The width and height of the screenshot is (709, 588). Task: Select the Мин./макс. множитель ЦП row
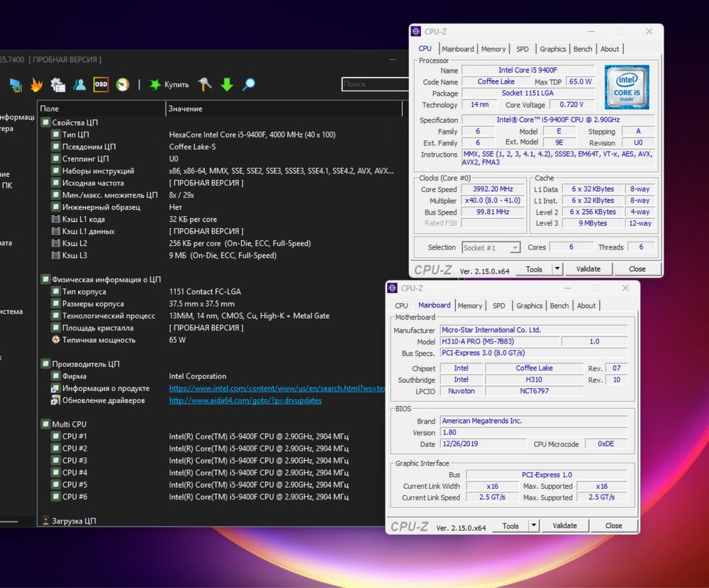[220, 196]
